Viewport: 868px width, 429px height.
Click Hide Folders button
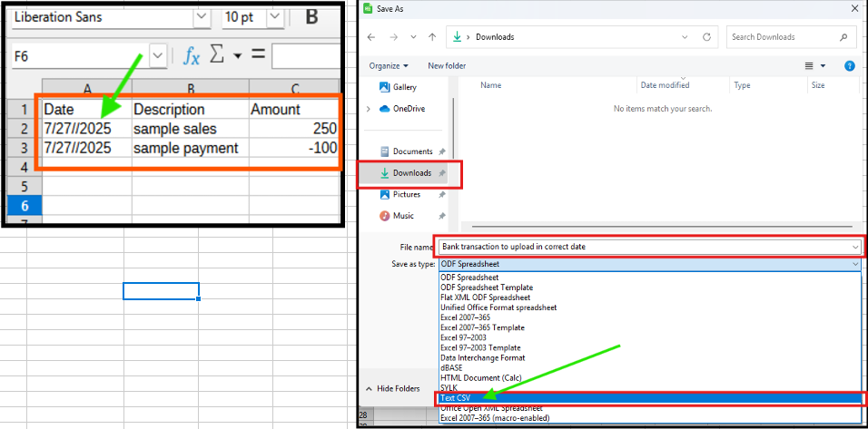[x=392, y=389]
